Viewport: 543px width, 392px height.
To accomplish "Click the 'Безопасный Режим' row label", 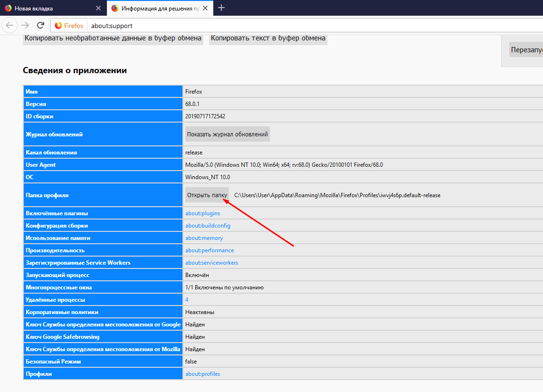I will pyautogui.click(x=53, y=362).
